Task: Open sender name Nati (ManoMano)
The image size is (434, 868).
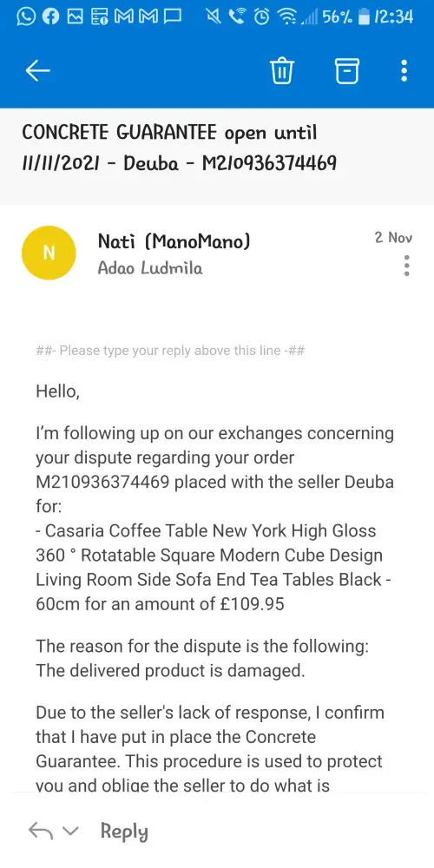Action: 174,240
